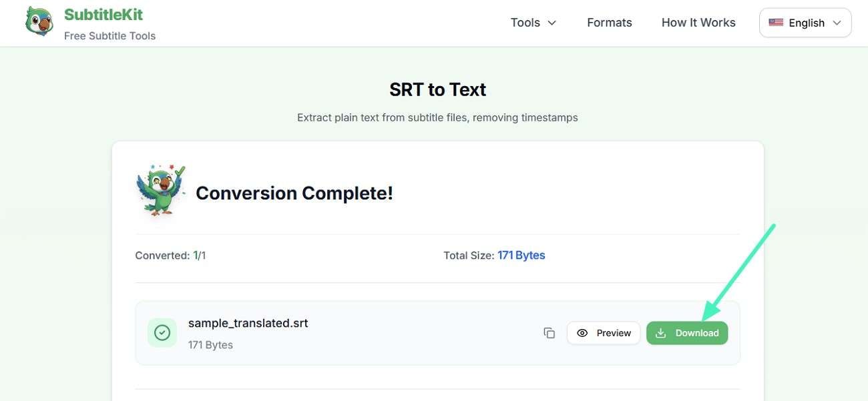The width and height of the screenshot is (868, 401).
Task: Click the US flag icon in language selector
Action: pyautogui.click(x=776, y=23)
